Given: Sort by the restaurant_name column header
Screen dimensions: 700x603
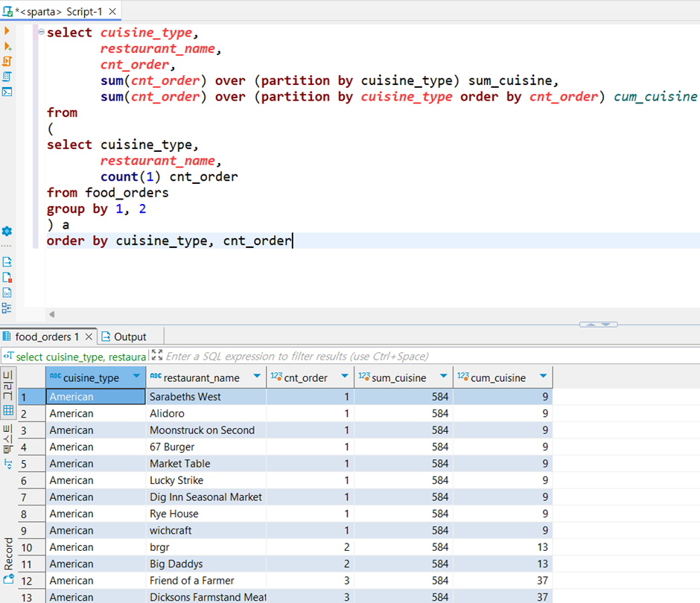Looking at the screenshot, I should click(201, 378).
